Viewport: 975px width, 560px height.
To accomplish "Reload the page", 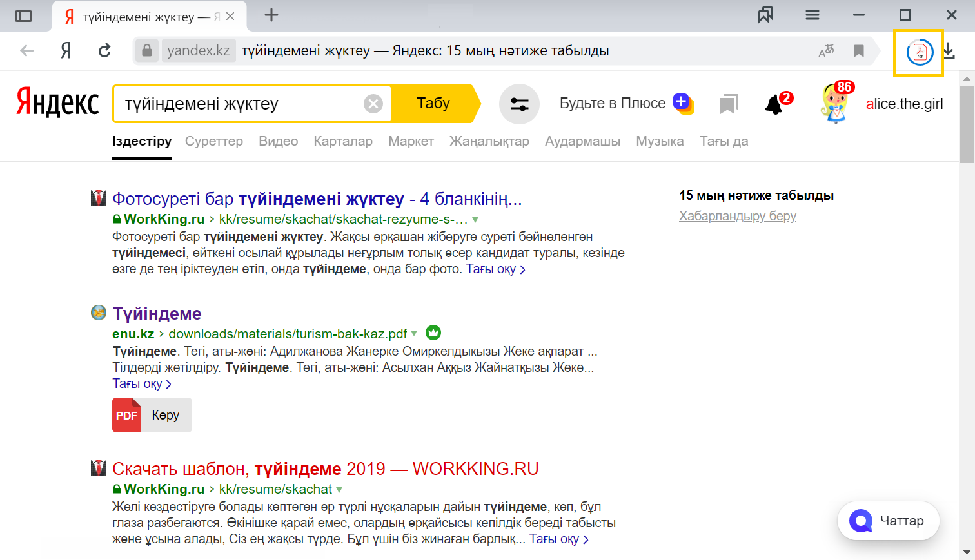I will tap(104, 50).
